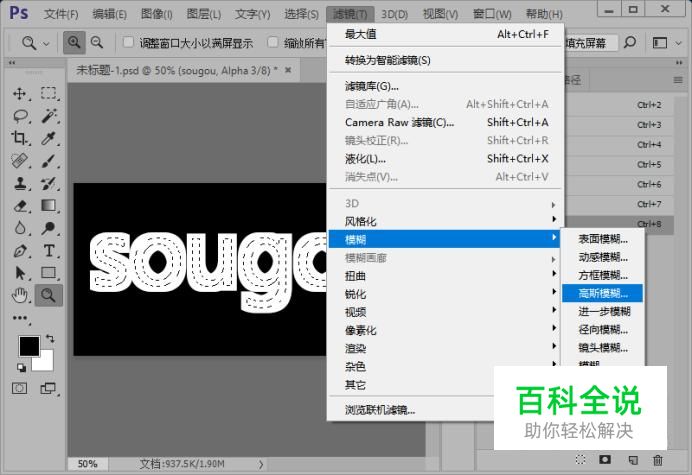Open the 图像(I) menu
The width and height of the screenshot is (692, 475).
(x=157, y=14)
